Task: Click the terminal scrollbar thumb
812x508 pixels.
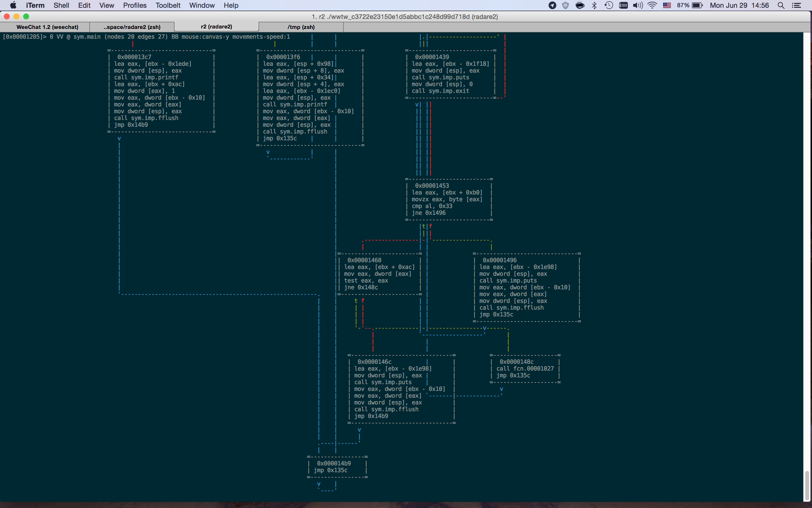Action: pos(807,486)
